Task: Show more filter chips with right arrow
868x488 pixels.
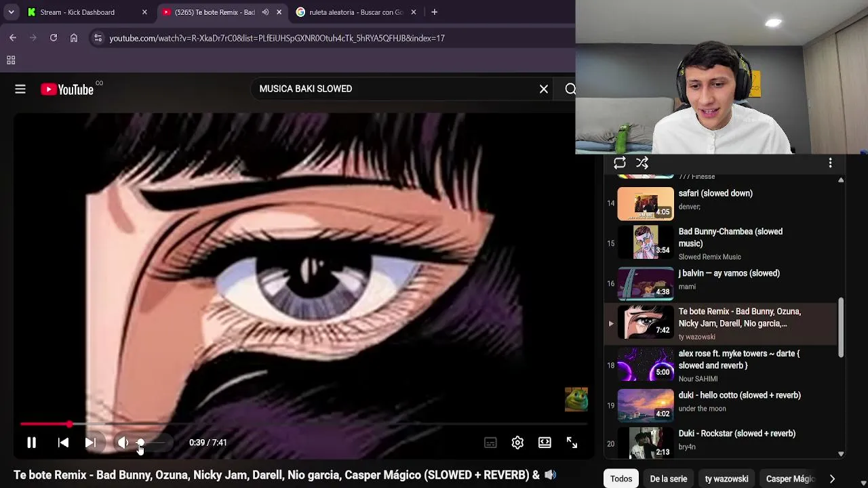Action: (832, 479)
